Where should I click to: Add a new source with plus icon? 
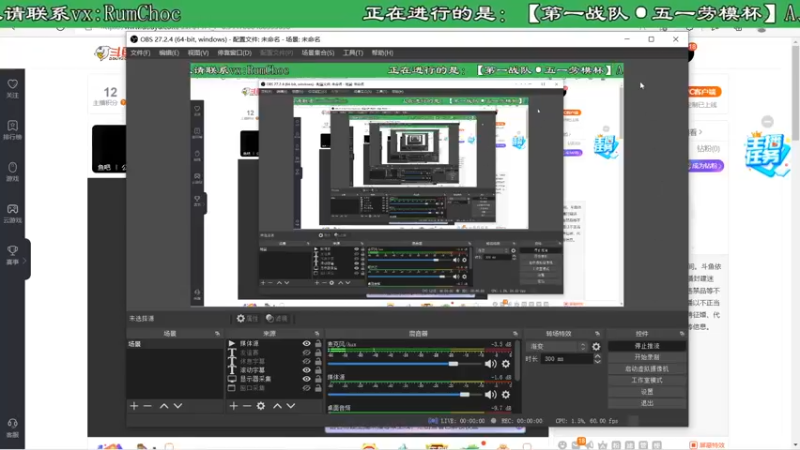tap(234, 406)
